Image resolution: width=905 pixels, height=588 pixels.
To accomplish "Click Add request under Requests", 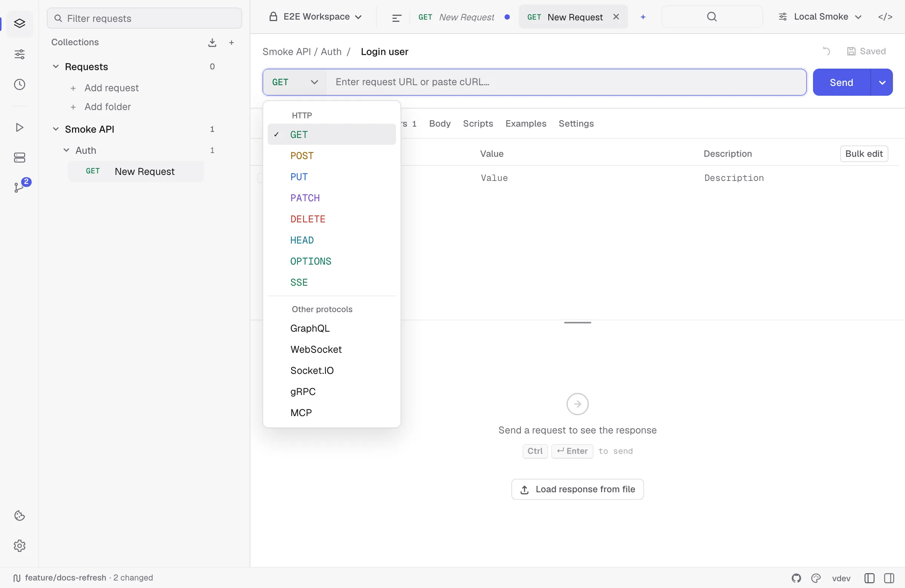I will tap(104, 88).
